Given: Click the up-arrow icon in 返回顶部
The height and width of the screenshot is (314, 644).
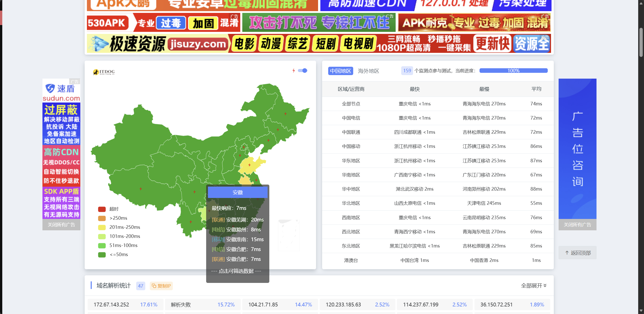Looking at the screenshot, I should (x=567, y=253).
